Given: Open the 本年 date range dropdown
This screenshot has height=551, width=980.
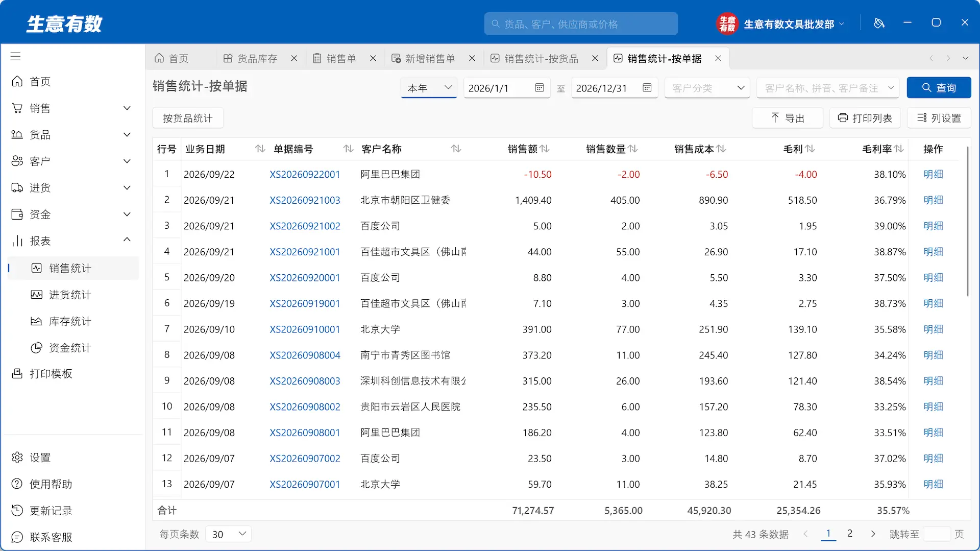Looking at the screenshot, I should (x=429, y=88).
